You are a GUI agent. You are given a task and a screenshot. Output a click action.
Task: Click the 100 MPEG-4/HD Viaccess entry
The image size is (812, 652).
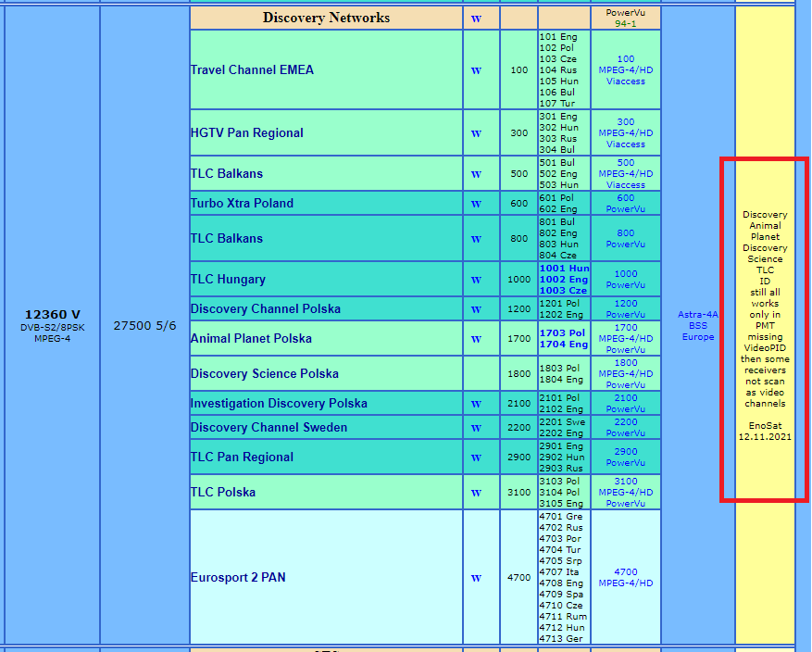point(626,69)
